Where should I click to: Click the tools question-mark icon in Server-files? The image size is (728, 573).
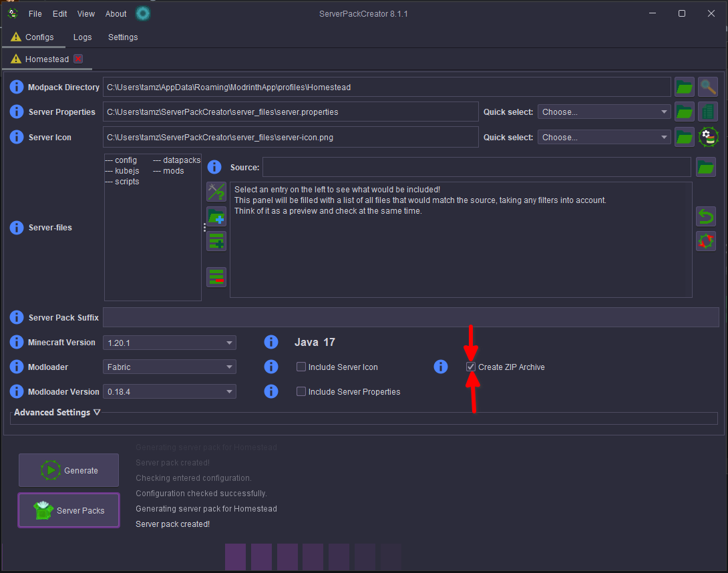216,192
